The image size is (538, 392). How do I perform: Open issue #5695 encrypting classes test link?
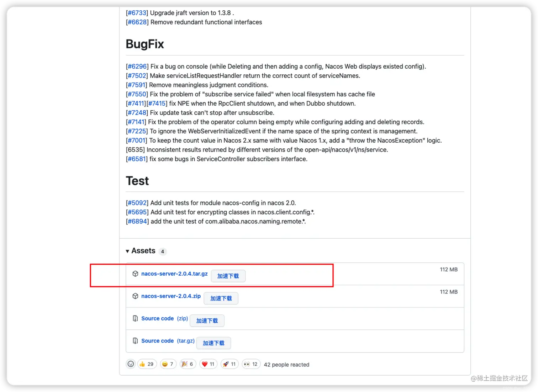[x=137, y=212]
